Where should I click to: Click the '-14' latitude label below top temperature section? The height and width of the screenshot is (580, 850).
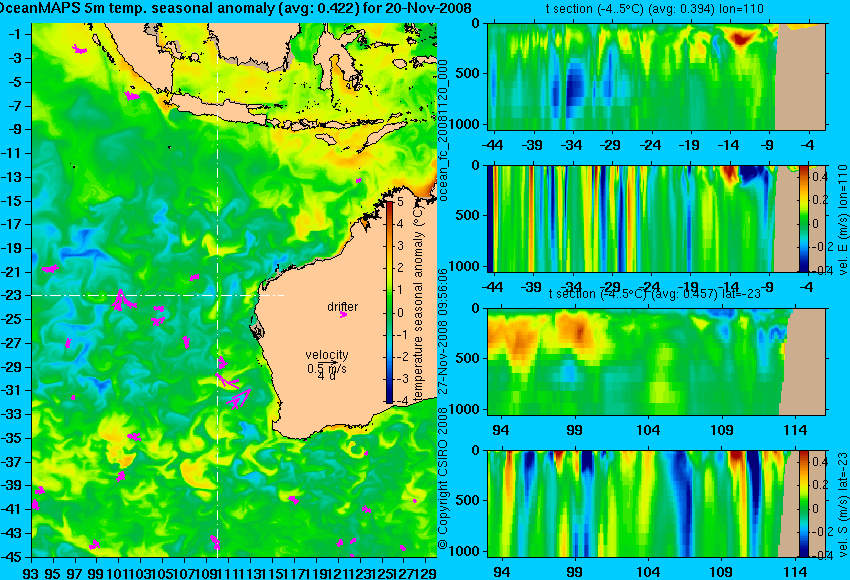click(729, 145)
